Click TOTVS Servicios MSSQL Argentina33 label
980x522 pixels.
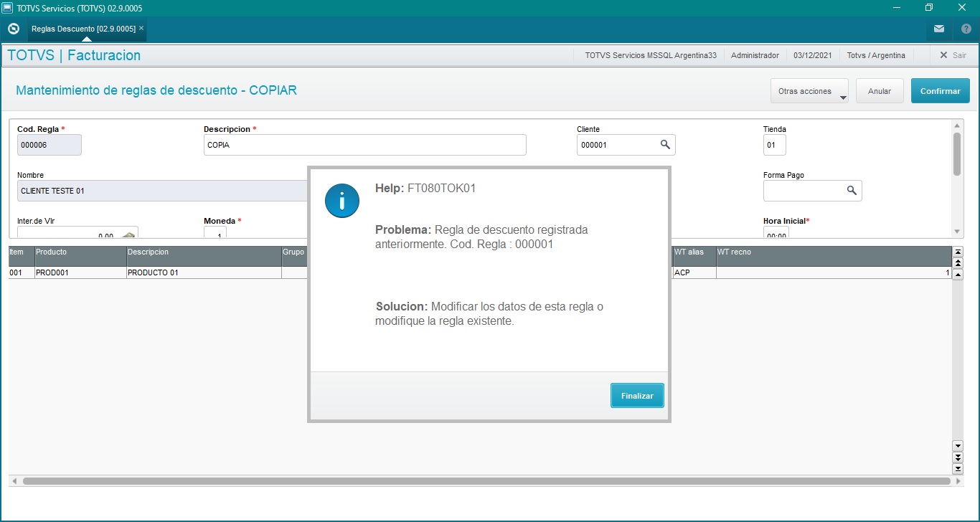click(651, 55)
